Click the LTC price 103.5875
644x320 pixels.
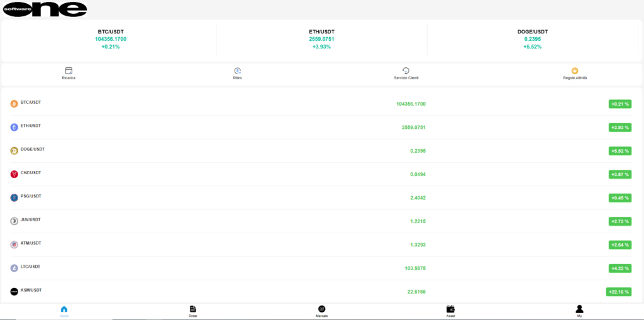tap(415, 268)
